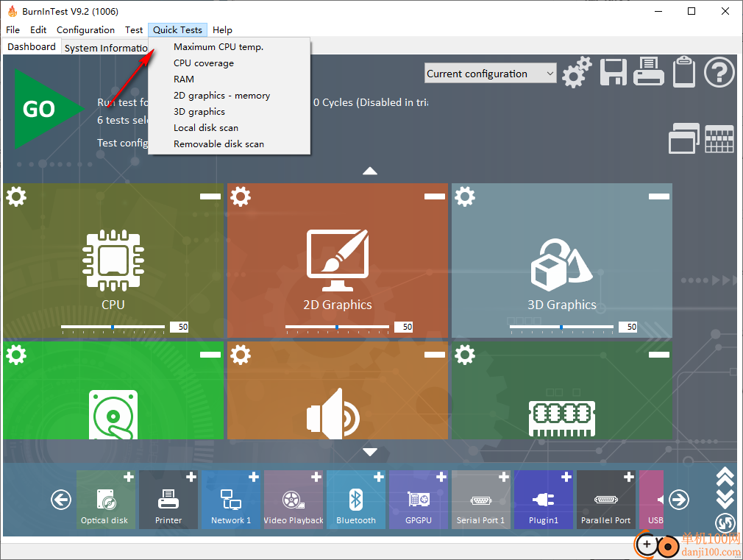The width and height of the screenshot is (743, 560).
Task: Adjust the 3D Graphics duty cycle slider
Action: click(x=561, y=327)
